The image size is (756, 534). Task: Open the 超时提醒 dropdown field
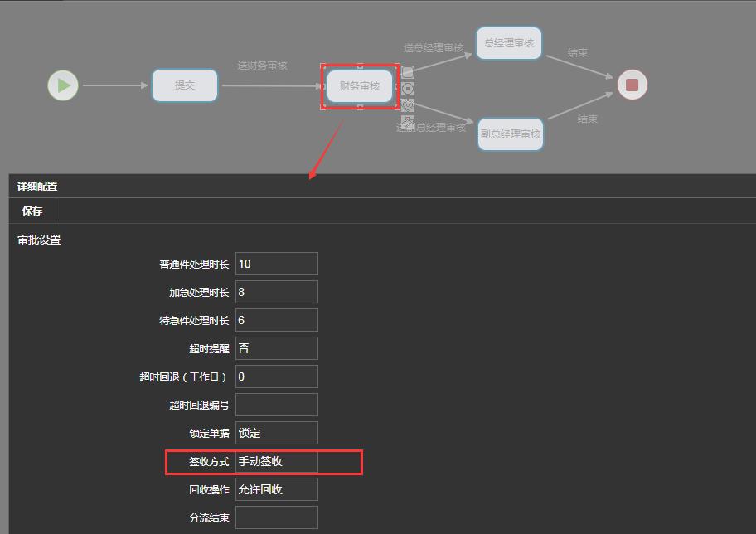point(276,348)
